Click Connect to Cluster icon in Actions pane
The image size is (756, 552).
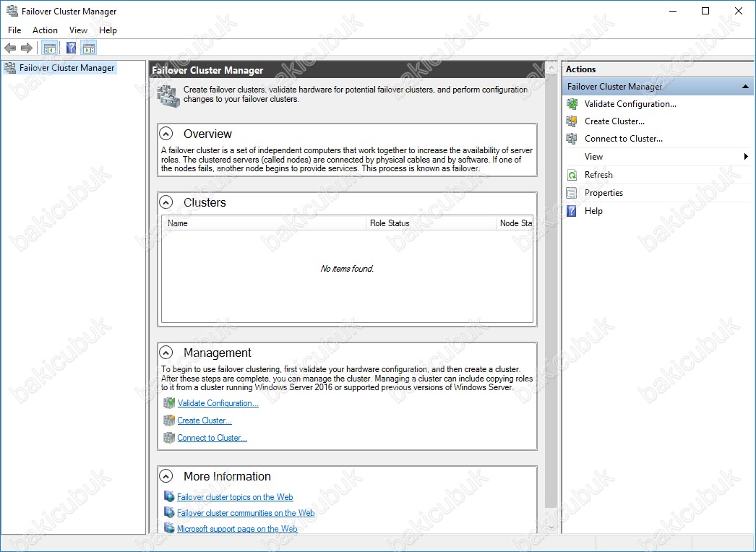pyautogui.click(x=572, y=139)
